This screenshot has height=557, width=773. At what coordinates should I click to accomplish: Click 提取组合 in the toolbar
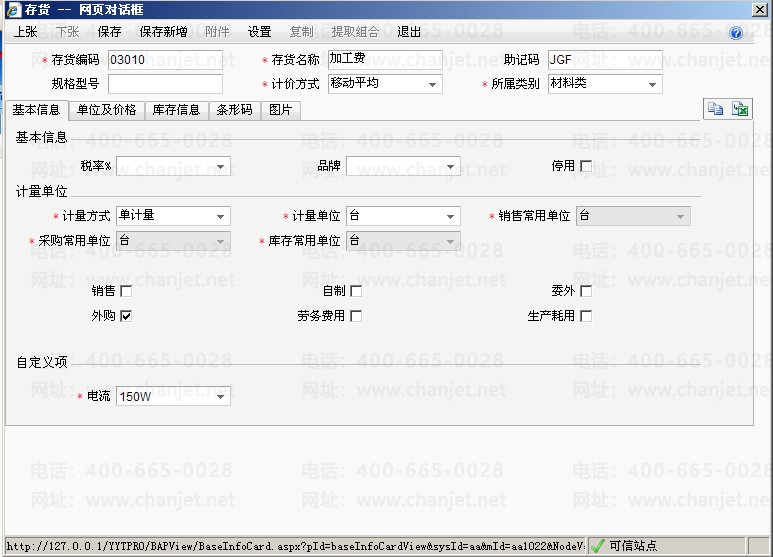click(355, 32)
